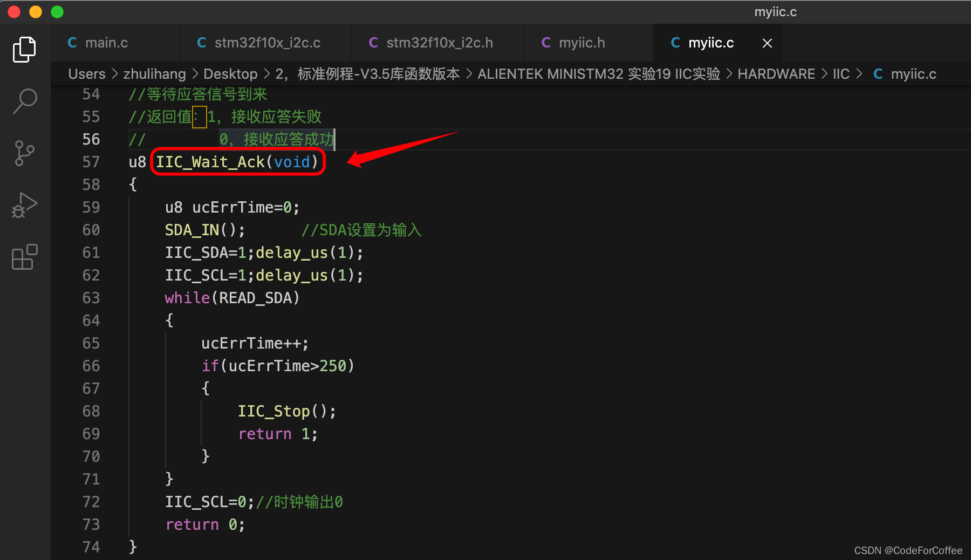Click the green macOS fullscreen button

tap(57, 12)
